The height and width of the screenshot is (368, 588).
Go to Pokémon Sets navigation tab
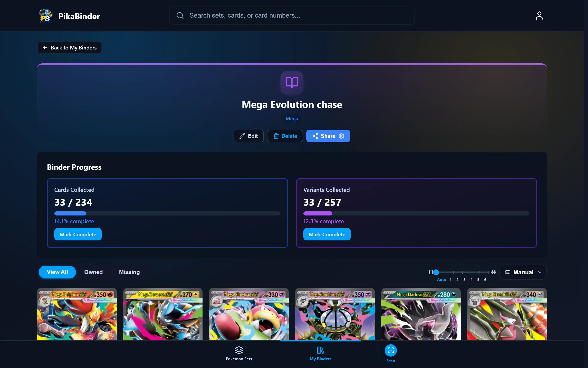point(239,353)
